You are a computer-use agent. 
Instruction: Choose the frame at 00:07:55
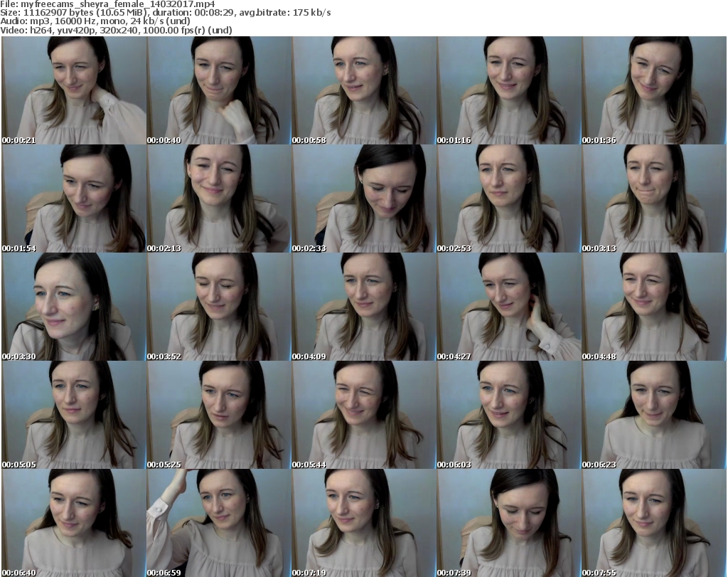[x=654, y=523]
